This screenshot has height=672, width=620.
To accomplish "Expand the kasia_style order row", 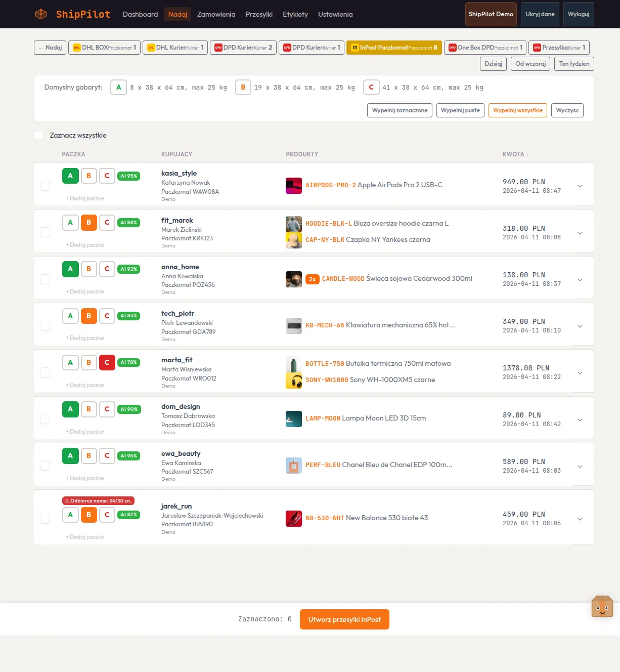I will (580, 186).
